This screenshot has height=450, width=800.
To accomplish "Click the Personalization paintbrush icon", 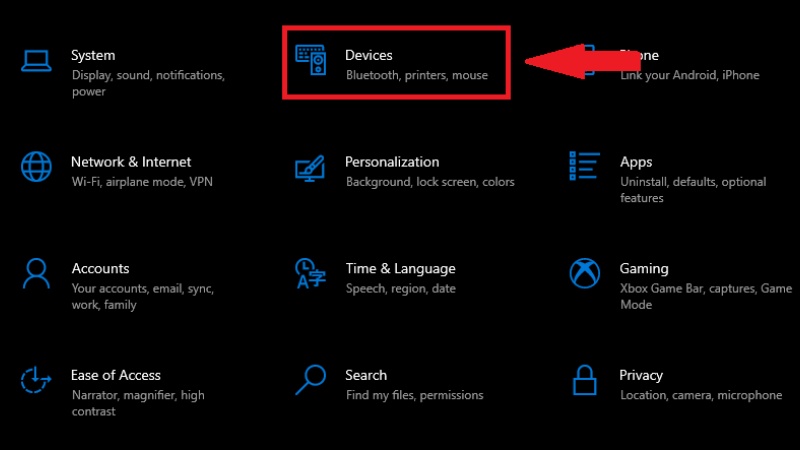I will [x=310, y=167].
